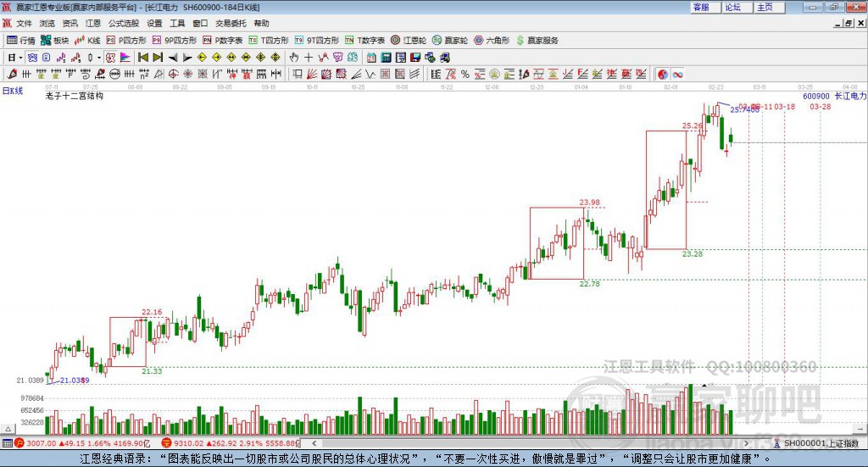This screenshot has height=467, width=868.
Task: Select the red fan lines tool
Action: point(312,74)
